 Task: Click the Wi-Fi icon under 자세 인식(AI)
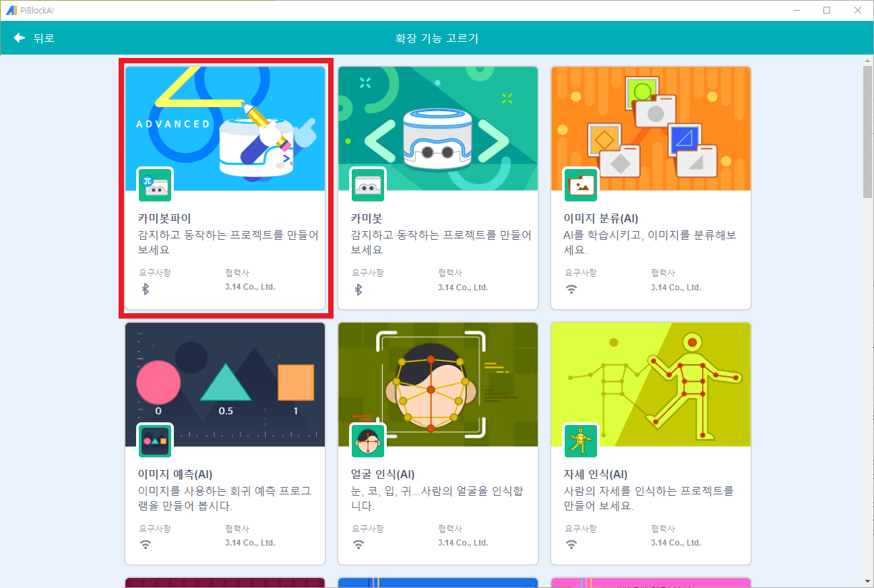(571, 545)
